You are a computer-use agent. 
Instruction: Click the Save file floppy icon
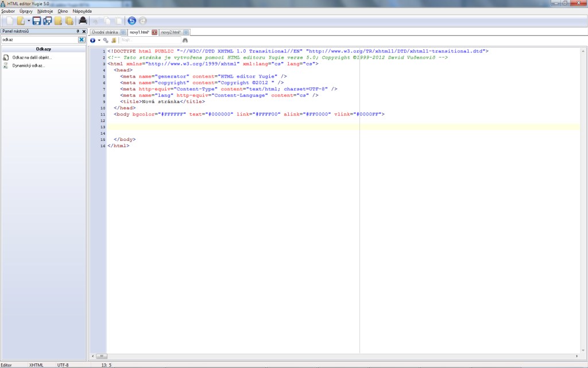point(37,21)
